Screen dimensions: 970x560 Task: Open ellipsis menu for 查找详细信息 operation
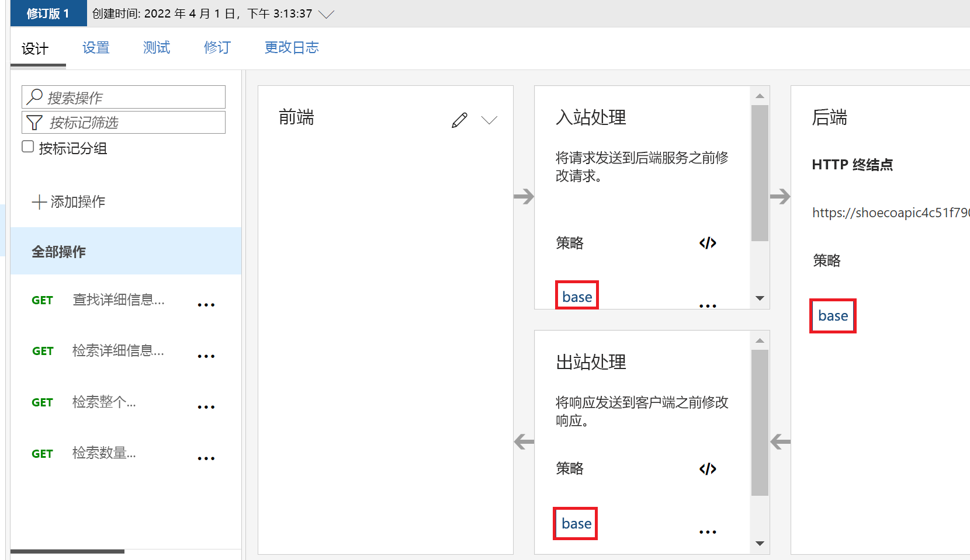click(206, 305)
